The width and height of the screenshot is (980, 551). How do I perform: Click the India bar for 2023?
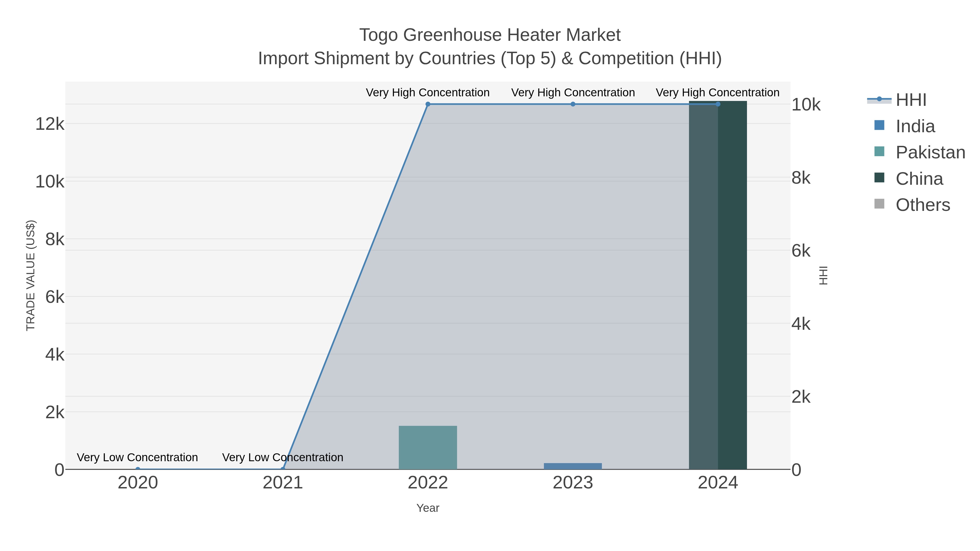tap(572, 466)
